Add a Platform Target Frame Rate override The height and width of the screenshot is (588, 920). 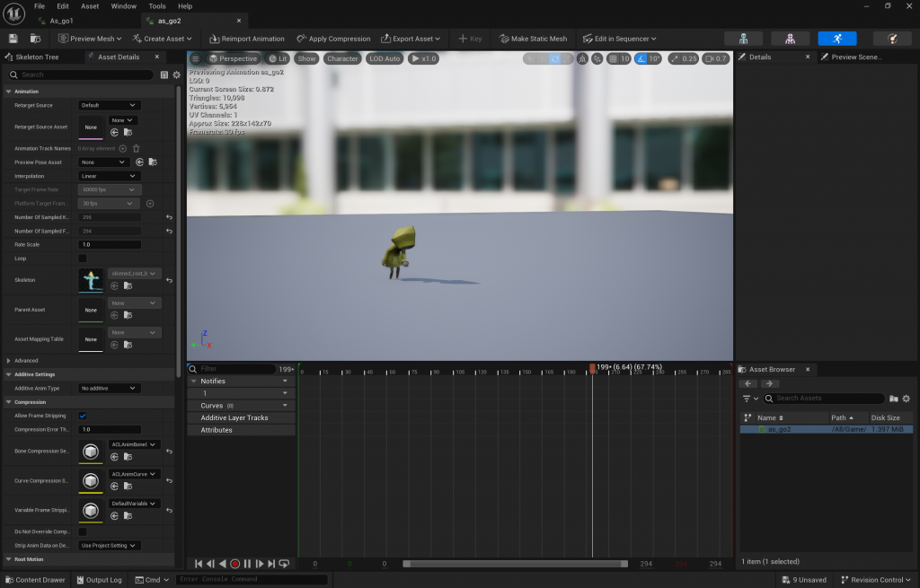click(150, 204)
